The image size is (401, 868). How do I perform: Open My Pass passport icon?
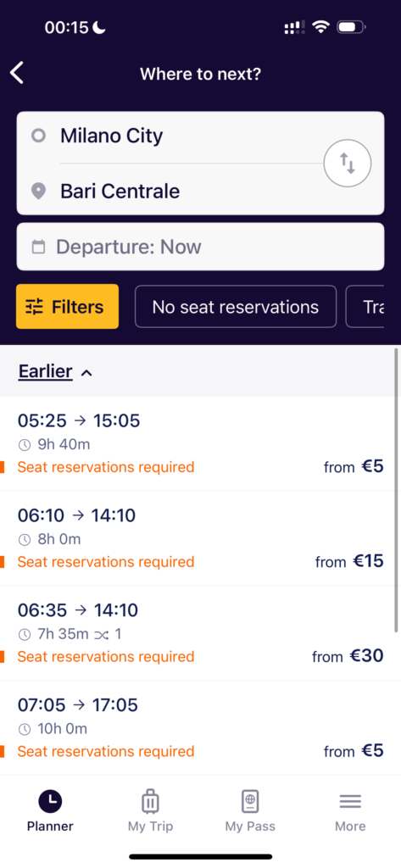[x=250, y=801]
